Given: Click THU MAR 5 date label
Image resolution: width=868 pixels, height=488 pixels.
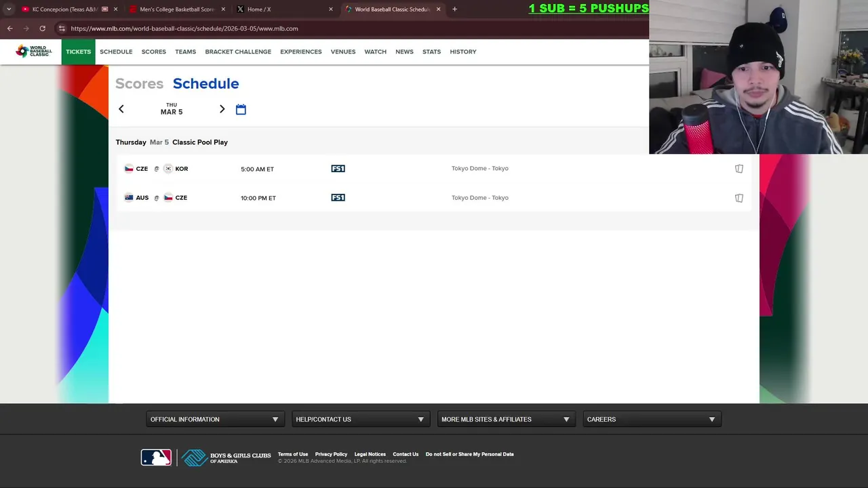Looking at the screenshot, I should coord(172,109).
